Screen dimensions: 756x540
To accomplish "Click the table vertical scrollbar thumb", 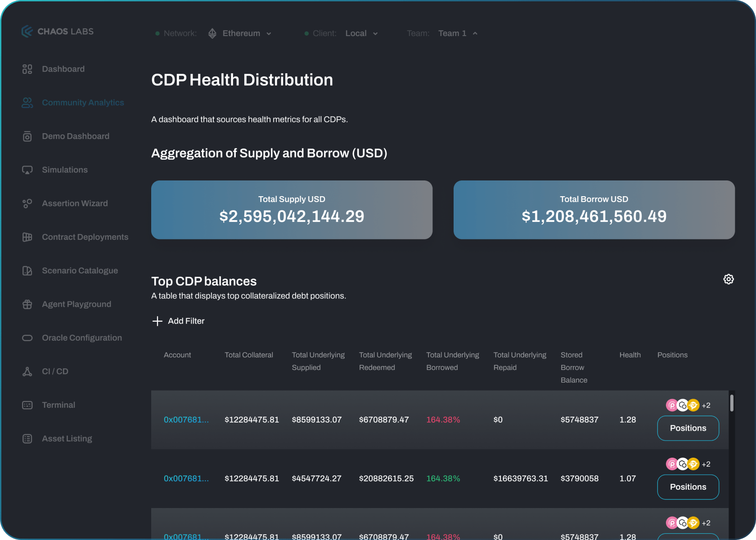I will coord(732,403).
